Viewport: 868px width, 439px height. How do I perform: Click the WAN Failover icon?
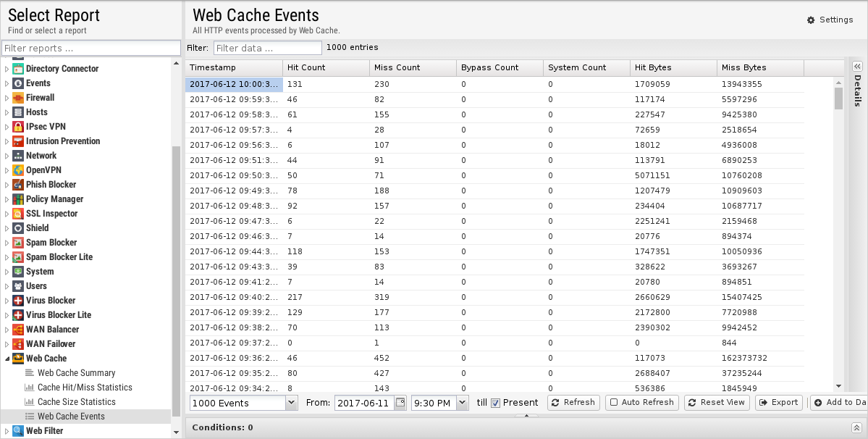click(x=18, y=344)
